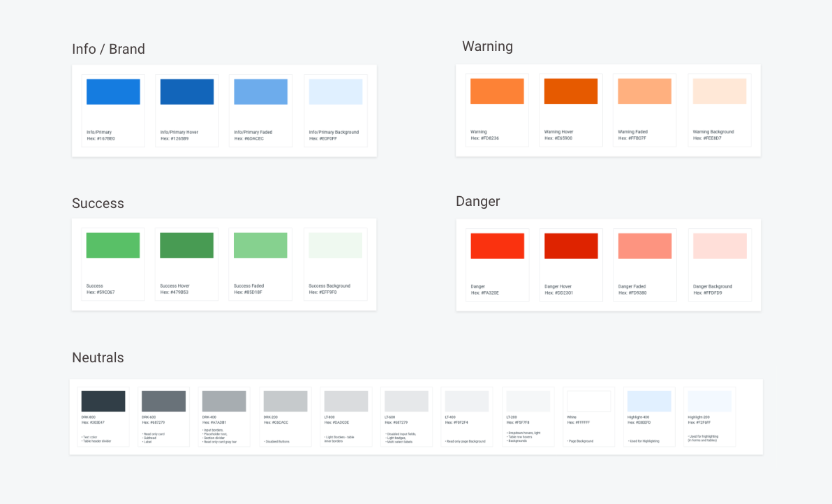
Task: Select the Warning orange swatch
Action: (497, 91)
